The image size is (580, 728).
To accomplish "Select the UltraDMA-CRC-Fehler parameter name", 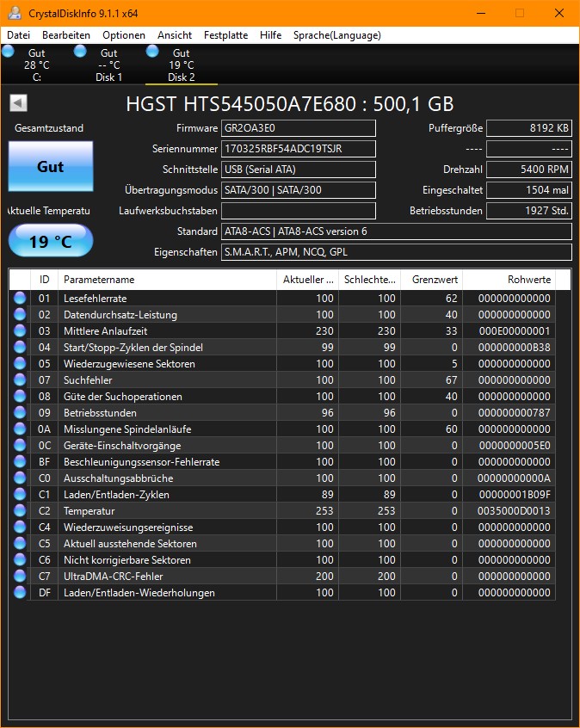I will 114,577.
